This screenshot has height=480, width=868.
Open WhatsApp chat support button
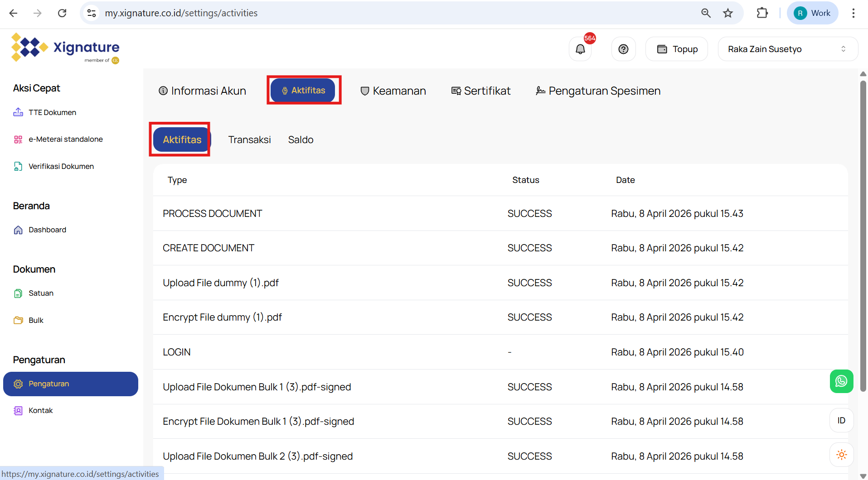pyautogui.click(x=841, y=381)
